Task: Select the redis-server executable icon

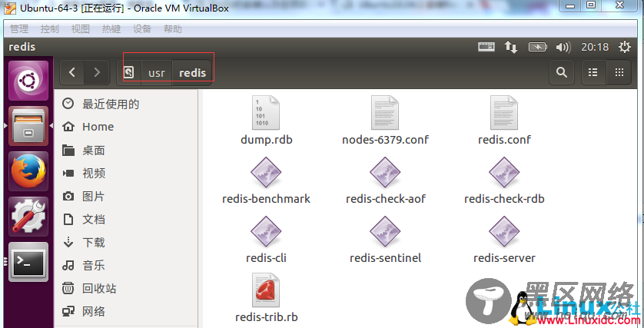Action: (504, 231)
